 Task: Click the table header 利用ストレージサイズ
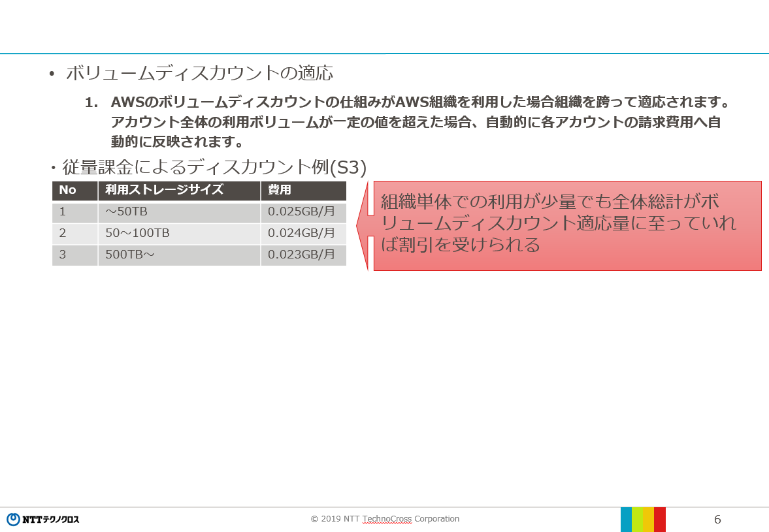point(179,191)
